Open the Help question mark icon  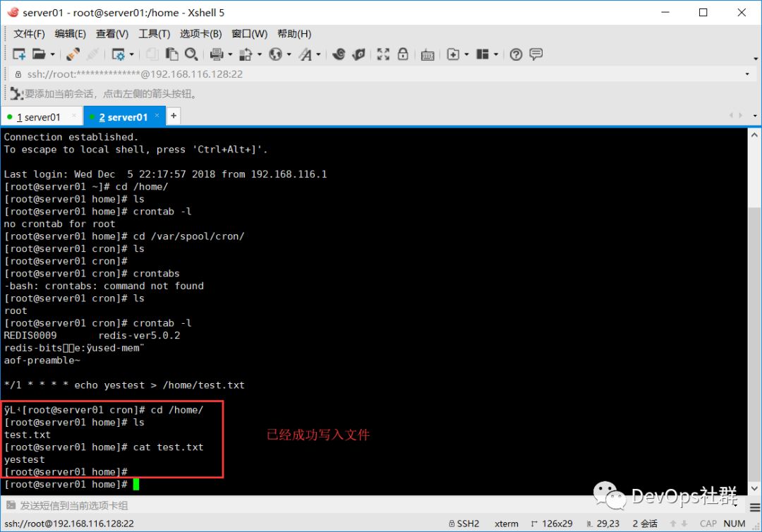pyautogui.click(x=516, y=54)
